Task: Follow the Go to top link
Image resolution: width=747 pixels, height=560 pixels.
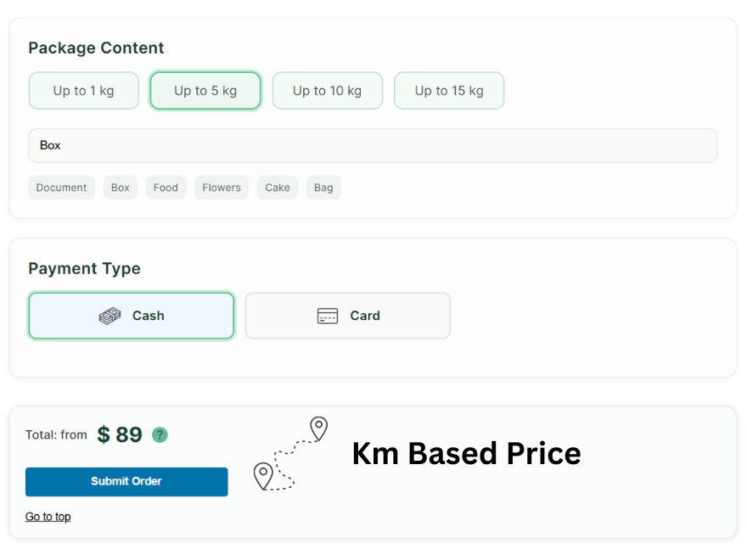Action: click(x=48, y=517)
